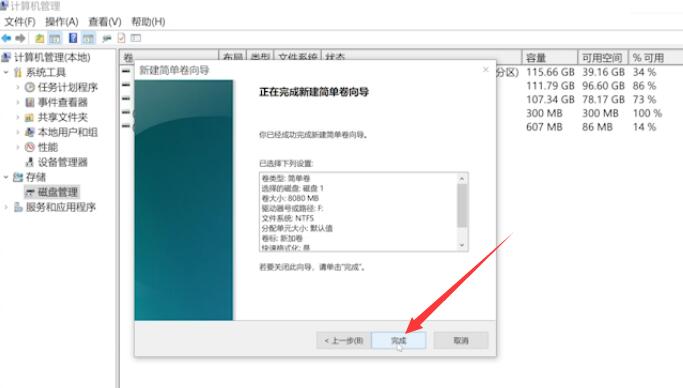The image size is (683, 388).
Task: Click the 78.17 GB free space cell
Action: click(603, 100)
